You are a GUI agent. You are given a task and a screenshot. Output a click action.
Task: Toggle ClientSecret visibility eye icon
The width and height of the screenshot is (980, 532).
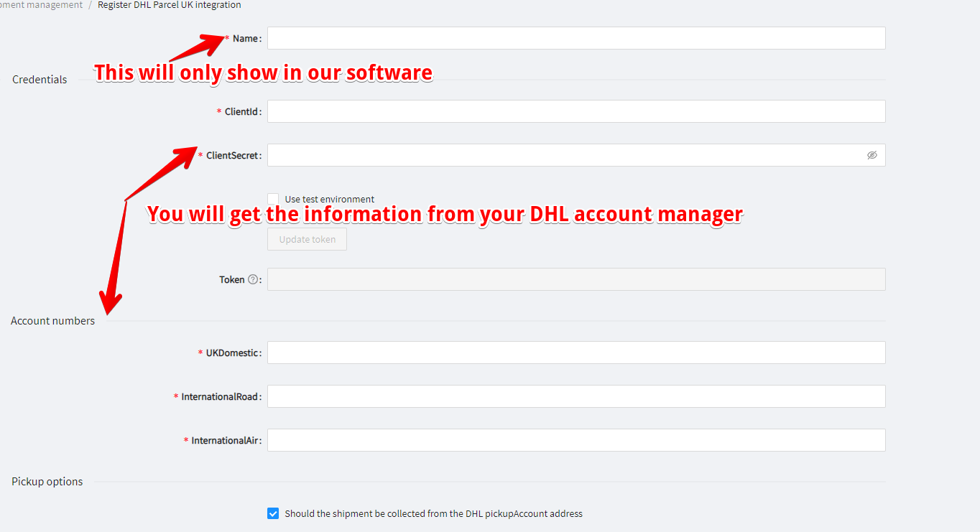pyautogui.click(x=872, y=155)
